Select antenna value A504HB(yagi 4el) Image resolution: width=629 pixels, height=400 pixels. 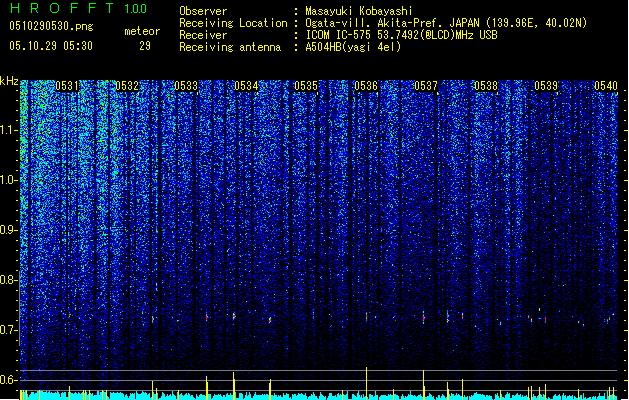pos(353,47)
